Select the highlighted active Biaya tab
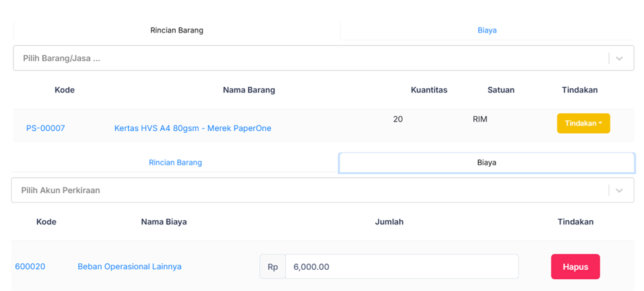The image size is (644, 291). pos(486,163)
